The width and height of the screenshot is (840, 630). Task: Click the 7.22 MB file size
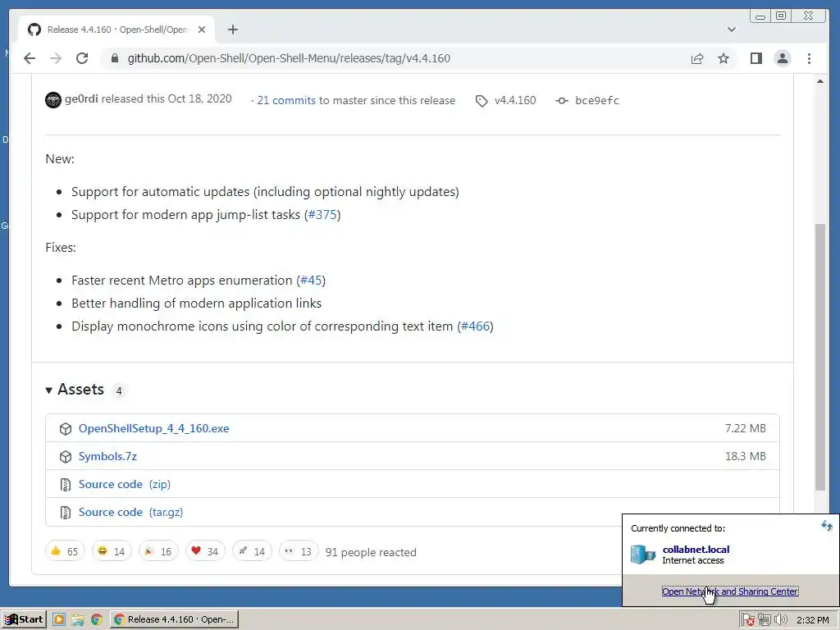click(745, 428)
